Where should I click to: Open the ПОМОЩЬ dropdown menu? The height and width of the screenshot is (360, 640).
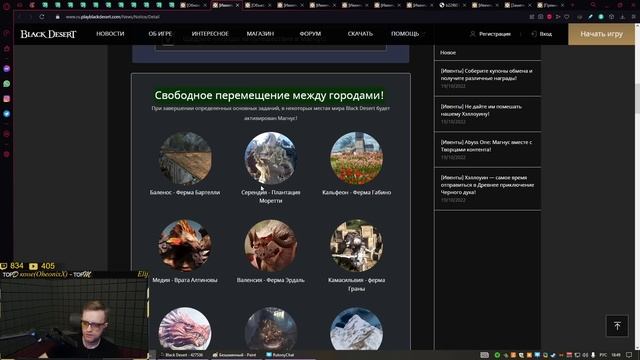click(x=405, y=34)
